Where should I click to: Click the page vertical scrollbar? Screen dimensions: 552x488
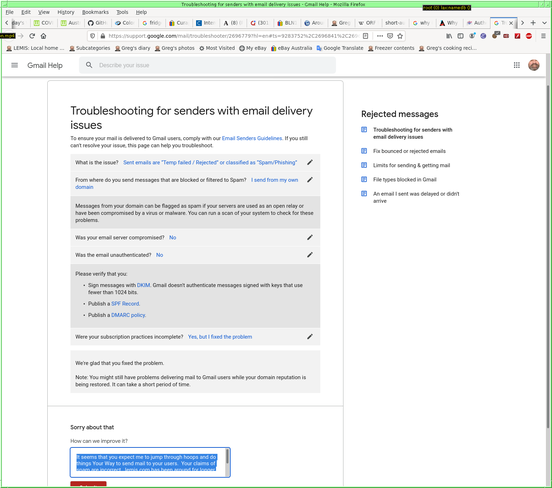coord(548,257)
